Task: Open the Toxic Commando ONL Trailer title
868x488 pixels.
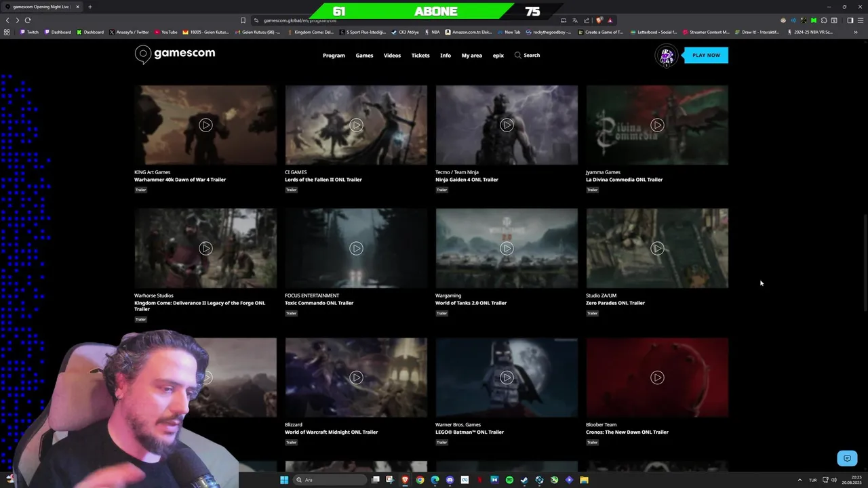Action: [319, 303]
